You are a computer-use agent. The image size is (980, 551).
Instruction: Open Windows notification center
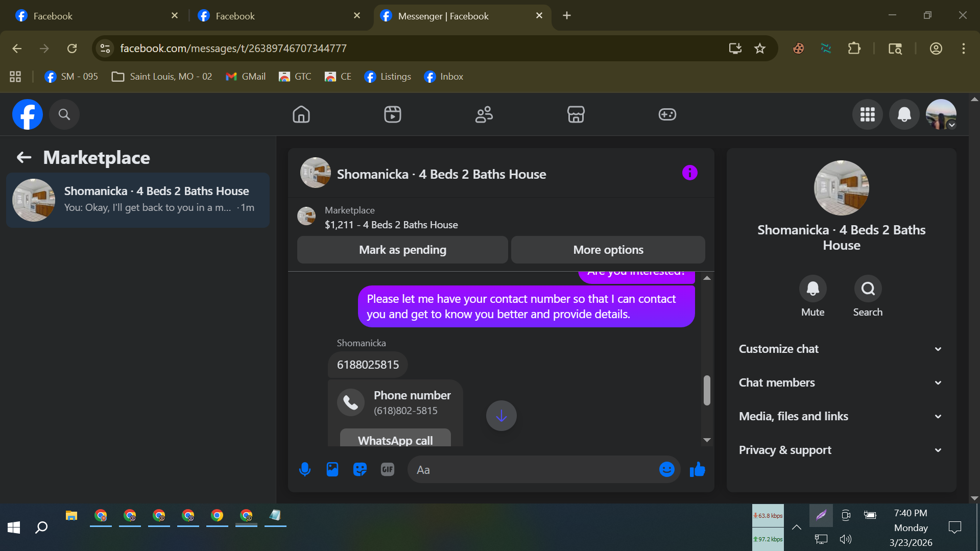(954, 527)
